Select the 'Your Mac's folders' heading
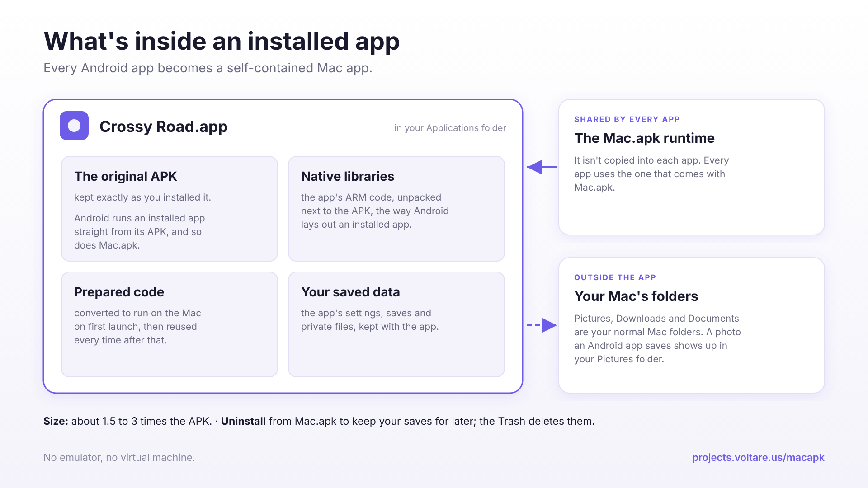Viewport: 868px width, 488px height. [636, 296]
